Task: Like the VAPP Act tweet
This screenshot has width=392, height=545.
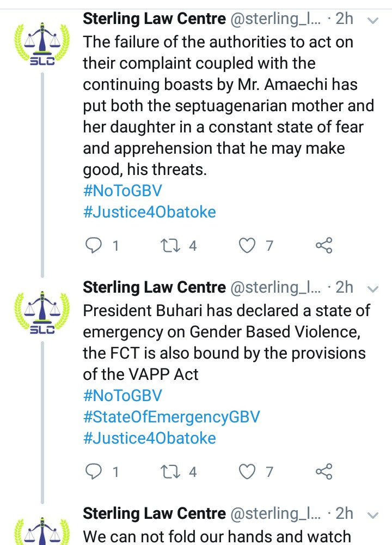Action: [x=247, y=471]
